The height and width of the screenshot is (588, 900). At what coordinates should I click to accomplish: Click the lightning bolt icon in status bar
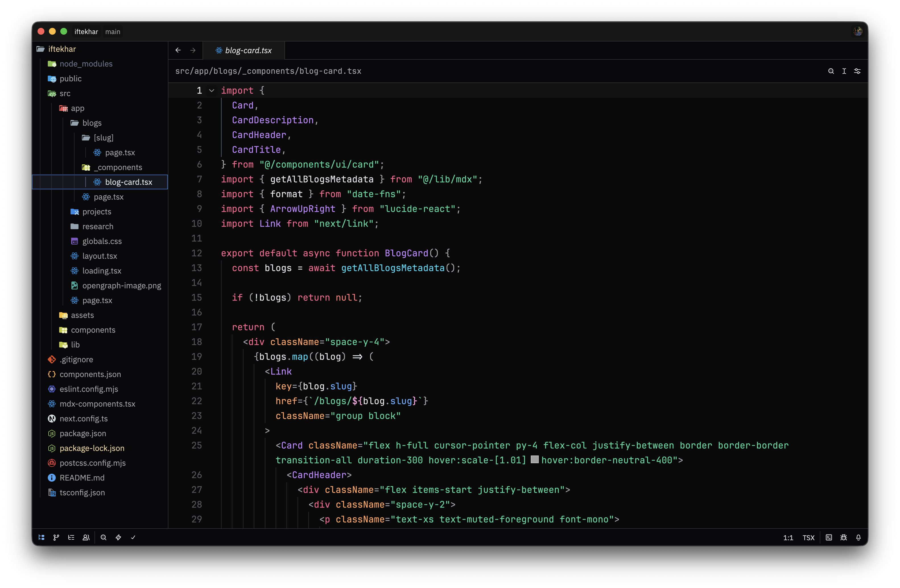click(x=118, y=537)
